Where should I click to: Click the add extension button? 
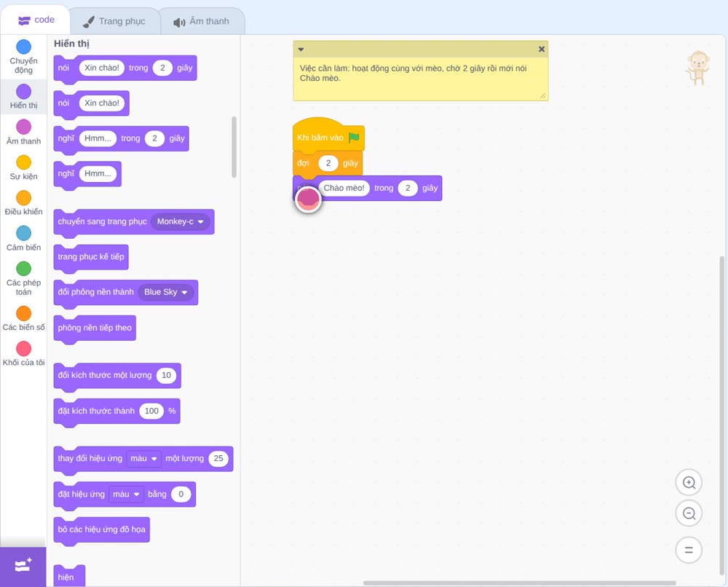click(23, 566)
